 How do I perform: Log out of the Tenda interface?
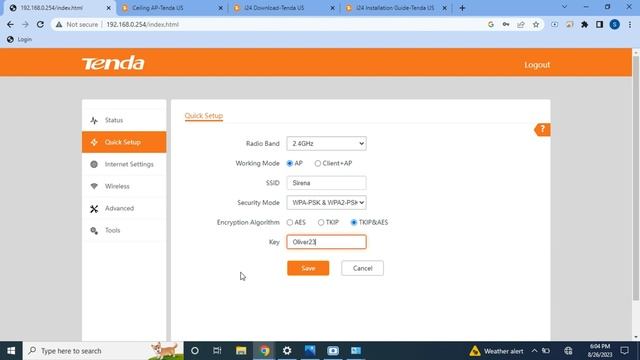pos(537,65)
